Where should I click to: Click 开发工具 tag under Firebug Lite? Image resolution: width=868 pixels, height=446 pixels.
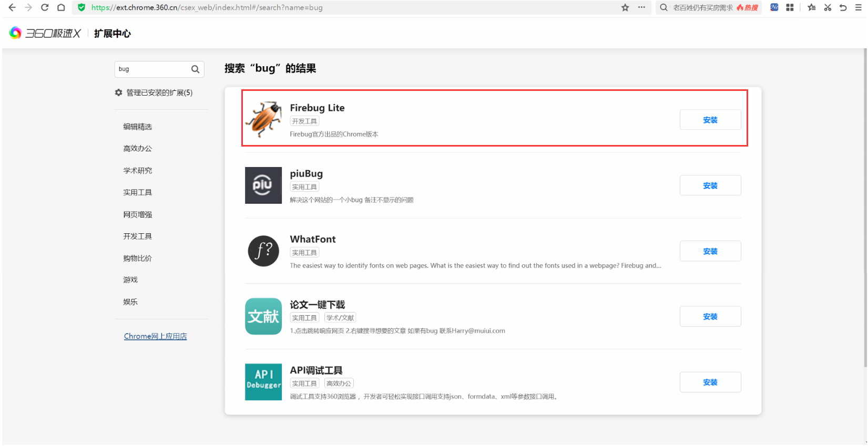[305, 121]
